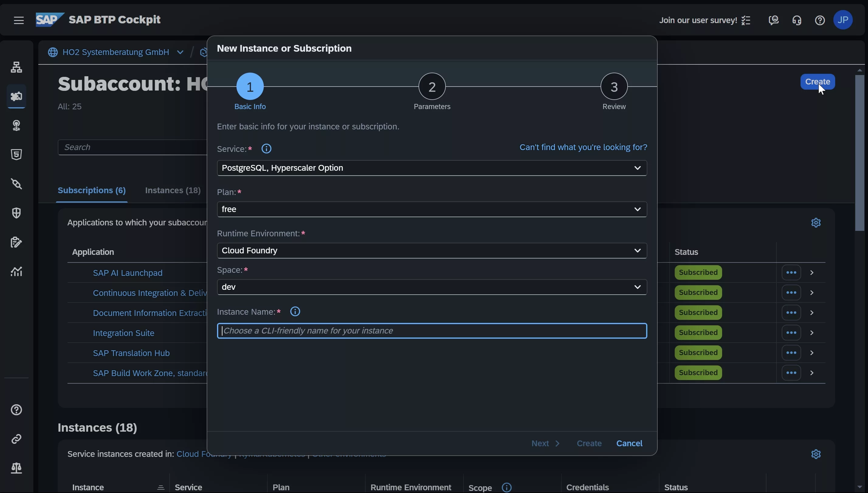The height and width of the screenshot is (493, 868).
Task: Expand the HO2 Systemberatung GmbH breadcrumb chevron
Action: point(180,53)
